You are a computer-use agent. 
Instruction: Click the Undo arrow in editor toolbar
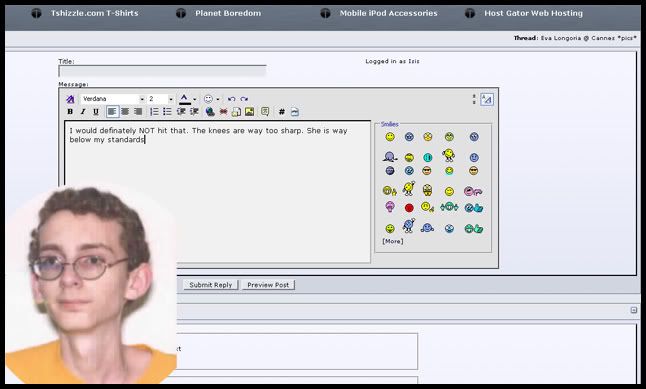coord(232,99)
